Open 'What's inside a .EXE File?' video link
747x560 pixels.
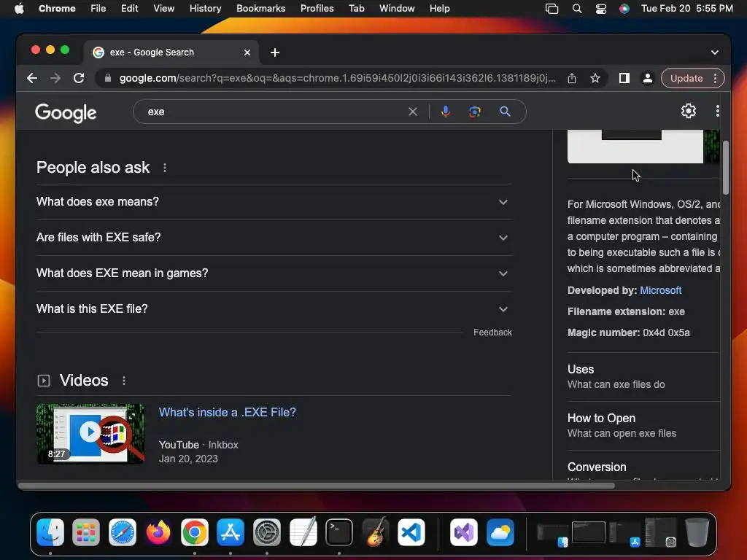click(228, 413)
